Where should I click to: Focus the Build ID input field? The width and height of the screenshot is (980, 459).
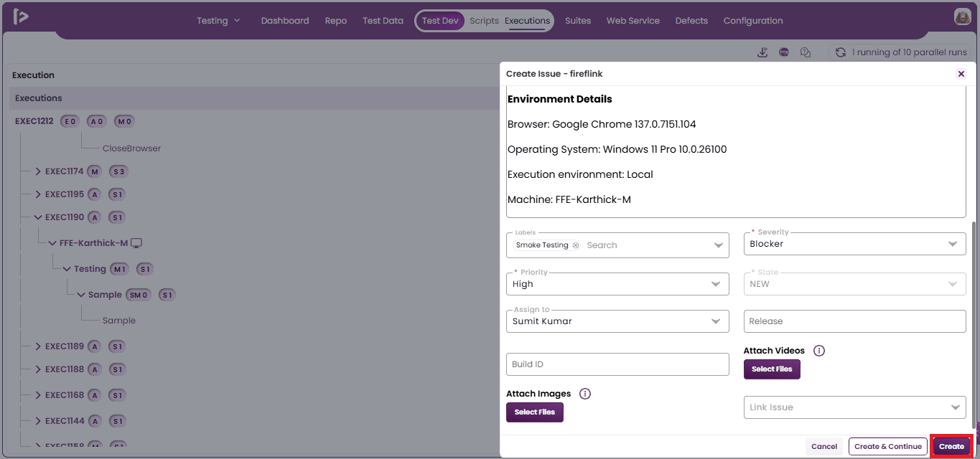[617, 364]
